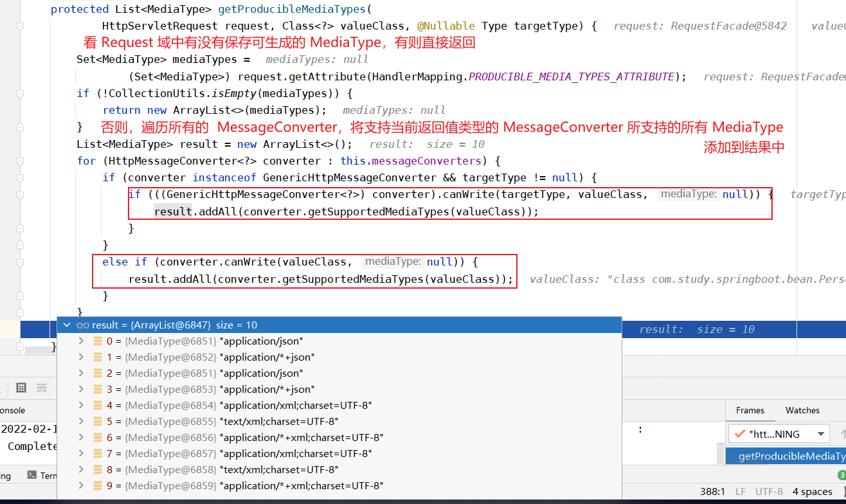Click glasses watch icon beside result
This screenshot has height=504, width=846.
pos(83,325)
